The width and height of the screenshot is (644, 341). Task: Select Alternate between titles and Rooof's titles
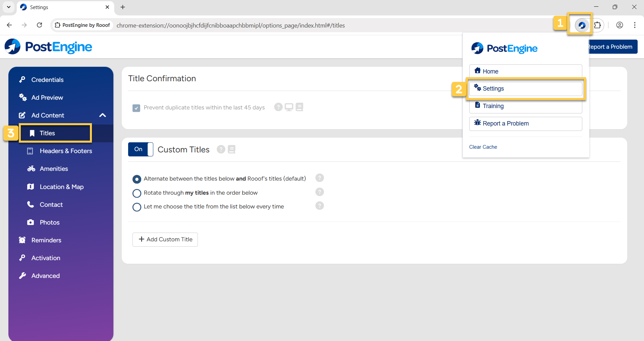coord(137,179)
